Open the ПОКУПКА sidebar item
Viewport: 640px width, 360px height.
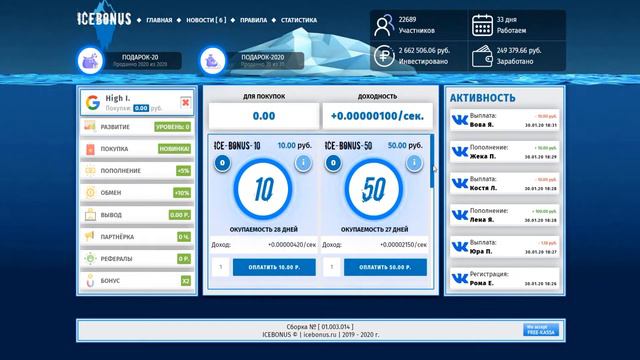pyautogui.click(x=137, y=149)
